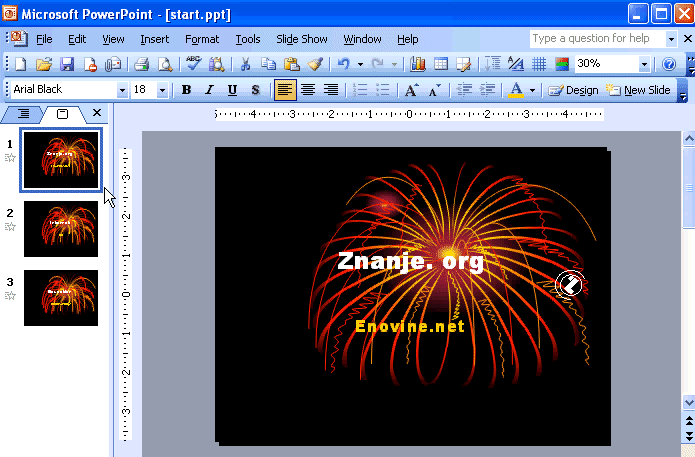Viewport: 695px width, 457px height.
Task: Open slide 1 animation star icon
Action: (10, 158)
